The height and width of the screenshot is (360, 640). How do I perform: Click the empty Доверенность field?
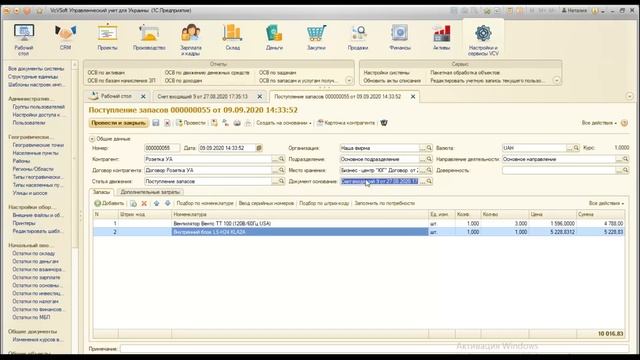(x=559, y=170)
